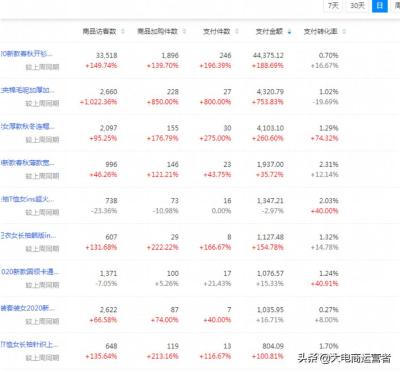The height and width of the screenshot is (372, 400).
Task: Select the highlighted 日 tab
Action: click(380, 6)
